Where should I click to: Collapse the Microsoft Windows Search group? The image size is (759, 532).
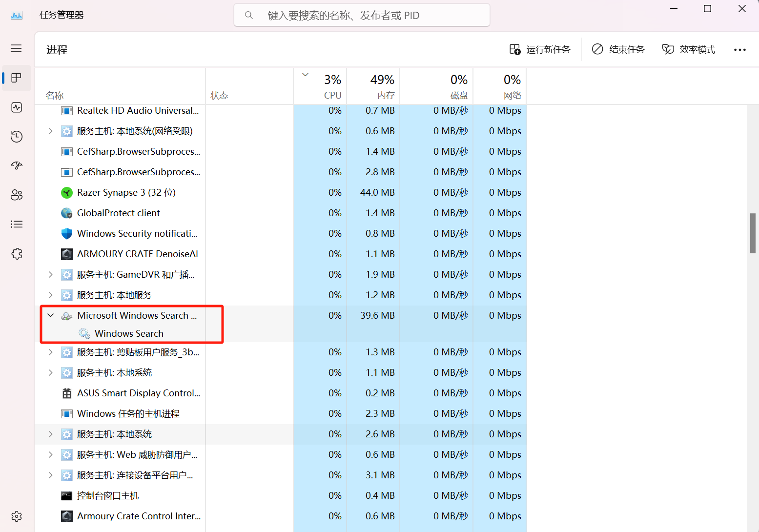(x=50, y=316)
